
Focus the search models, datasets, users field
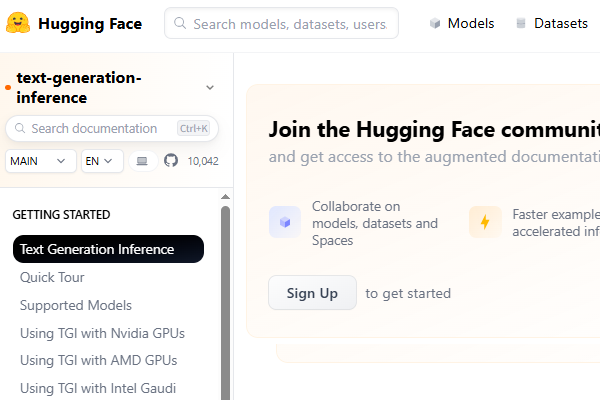(x=281, y=23)
